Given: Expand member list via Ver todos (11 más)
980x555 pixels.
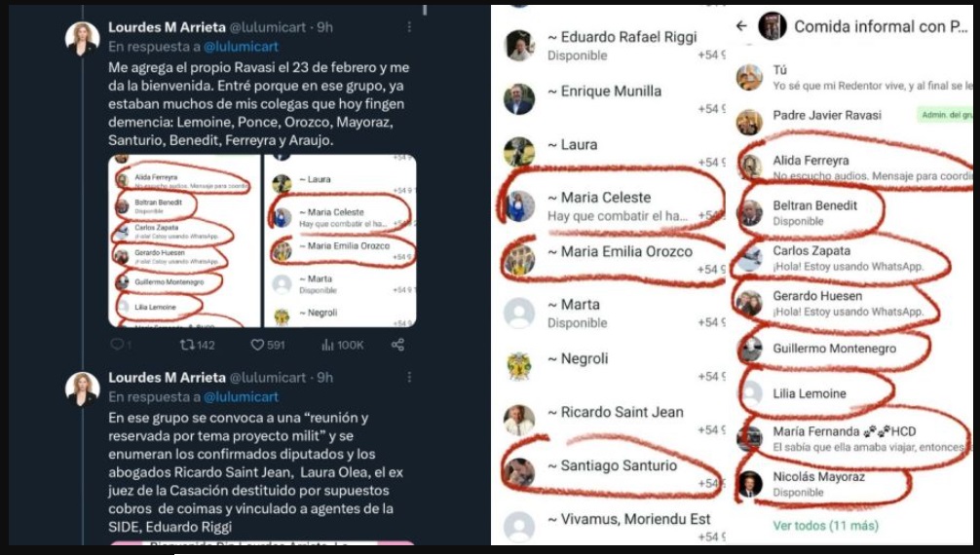Looking at the screenshot, I should pyautogui.click(x=825, y=525).
